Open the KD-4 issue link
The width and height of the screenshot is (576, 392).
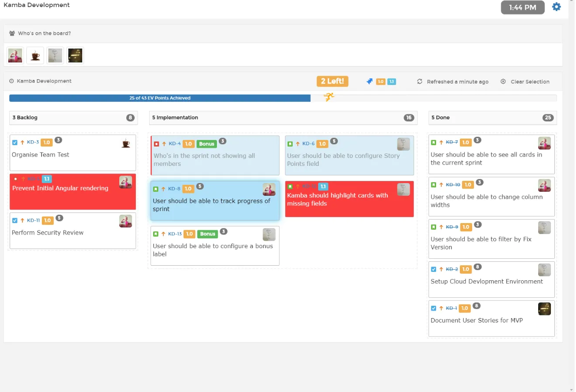coord(175,144)
